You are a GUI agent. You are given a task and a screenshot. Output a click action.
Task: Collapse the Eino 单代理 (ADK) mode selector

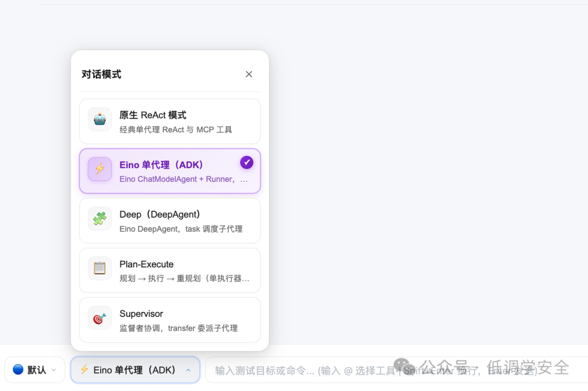pos(136,370)
